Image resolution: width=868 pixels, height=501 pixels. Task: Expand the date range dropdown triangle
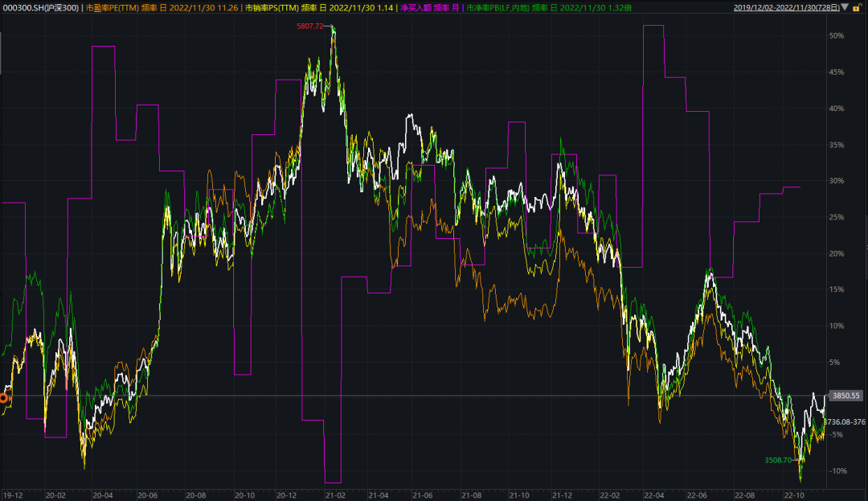point(845,7)
